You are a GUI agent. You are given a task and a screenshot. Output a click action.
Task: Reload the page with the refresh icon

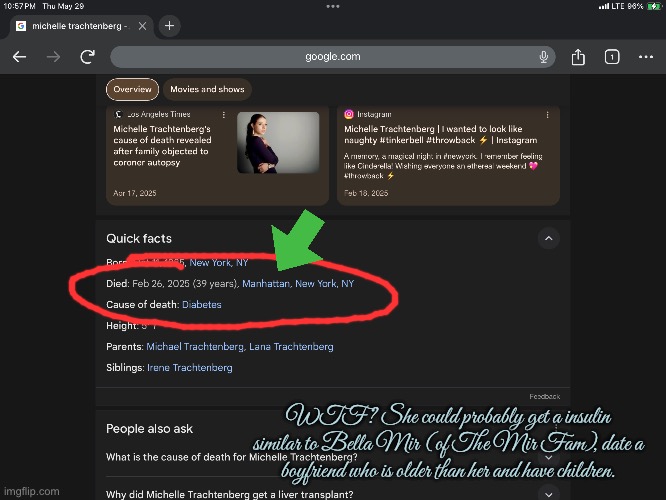87,56
